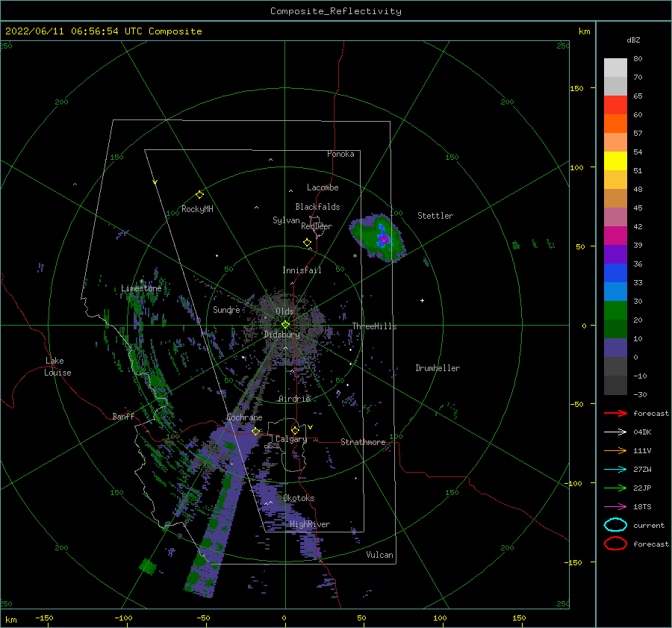Click the Stettler city label

tap(435, 216)
